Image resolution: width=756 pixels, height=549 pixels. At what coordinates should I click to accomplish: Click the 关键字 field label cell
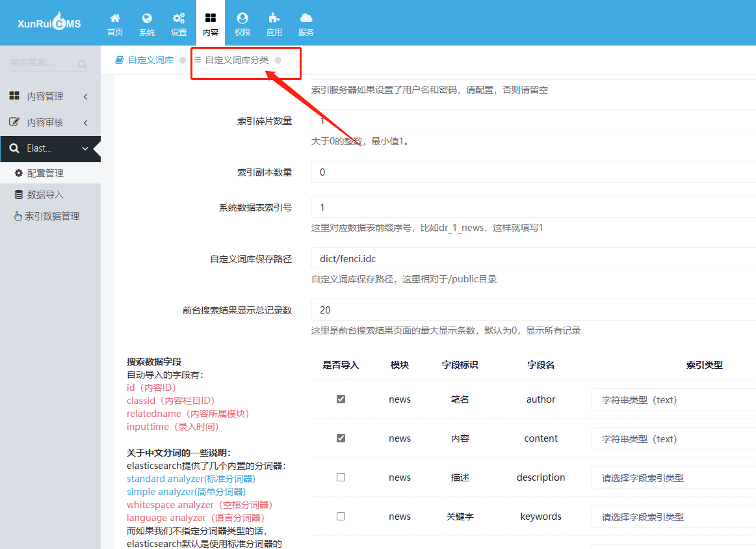pyautogui.click(x=460, y=516)
